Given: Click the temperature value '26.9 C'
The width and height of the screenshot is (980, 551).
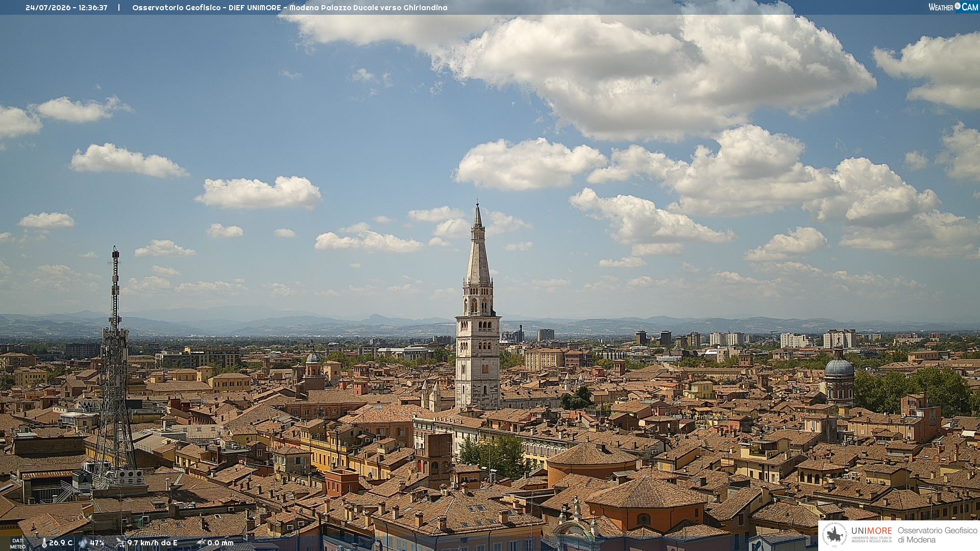Looking at the screenshot, I should (x=61, y=543).
